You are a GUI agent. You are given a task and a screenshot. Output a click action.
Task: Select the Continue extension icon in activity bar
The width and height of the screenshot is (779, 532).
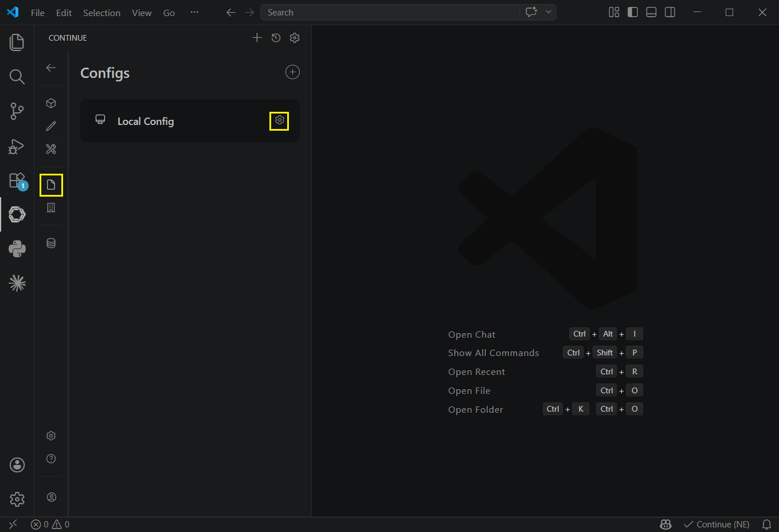17,214
